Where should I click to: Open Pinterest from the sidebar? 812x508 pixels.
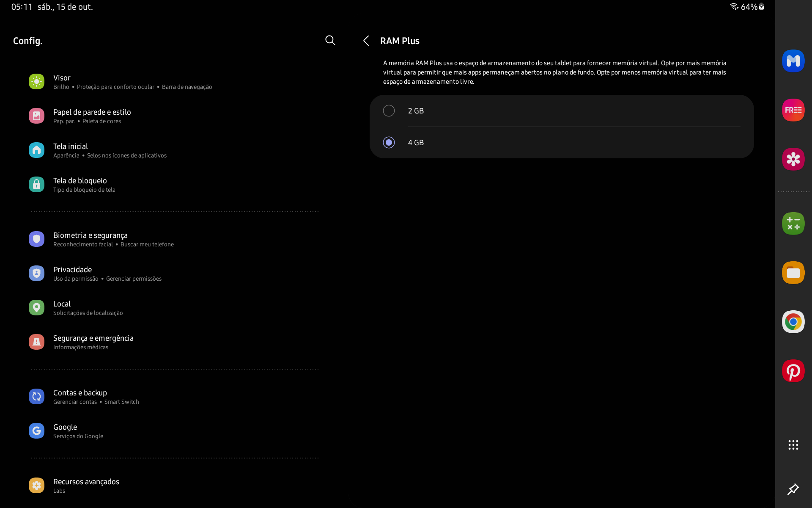tap(793, 371)
